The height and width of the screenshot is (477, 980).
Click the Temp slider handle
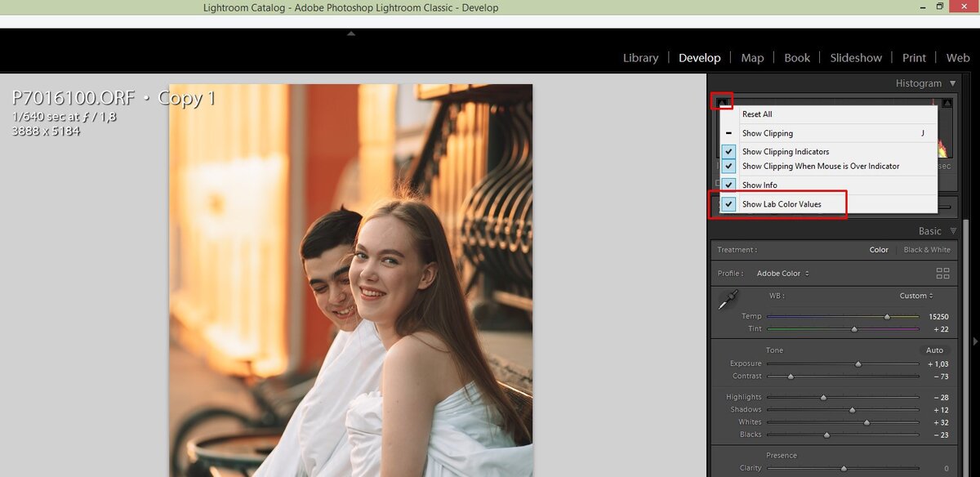click(887, 316)
